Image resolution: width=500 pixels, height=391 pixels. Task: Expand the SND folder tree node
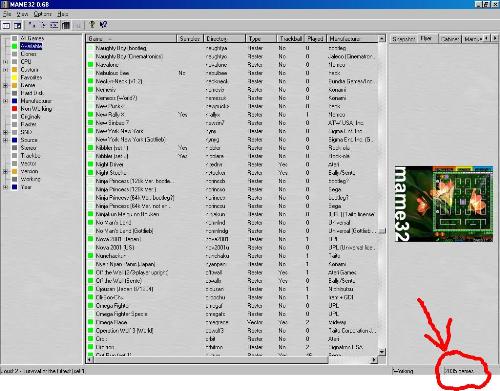pos(5,132)
